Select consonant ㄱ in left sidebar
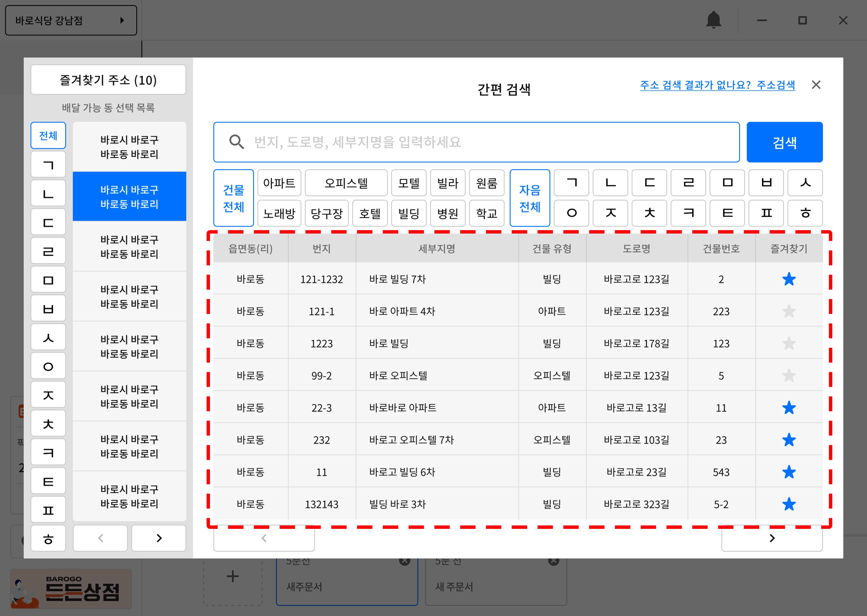Image resolution: width=867 pixels, height=616 pixels. click(x=48, y=164)
